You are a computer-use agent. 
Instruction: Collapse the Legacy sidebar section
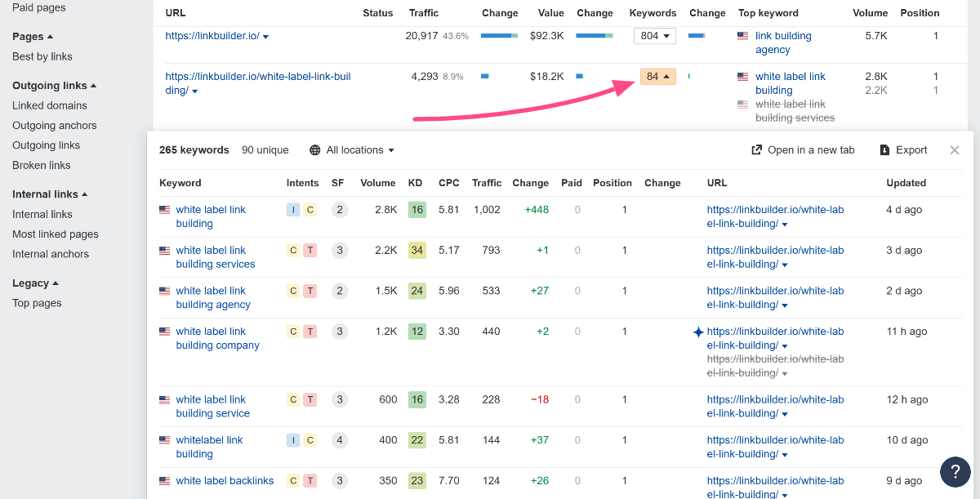[35, 283]
